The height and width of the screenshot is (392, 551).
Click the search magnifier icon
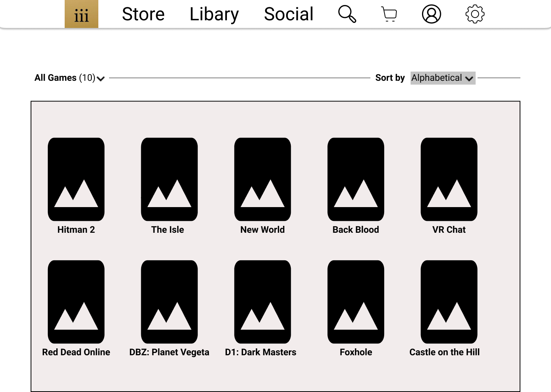click(347, 14)
